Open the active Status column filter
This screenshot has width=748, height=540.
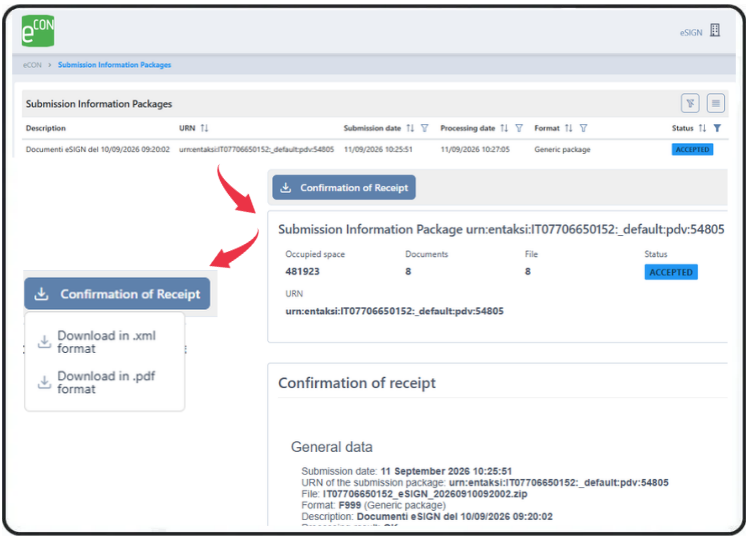coord(717,128)
